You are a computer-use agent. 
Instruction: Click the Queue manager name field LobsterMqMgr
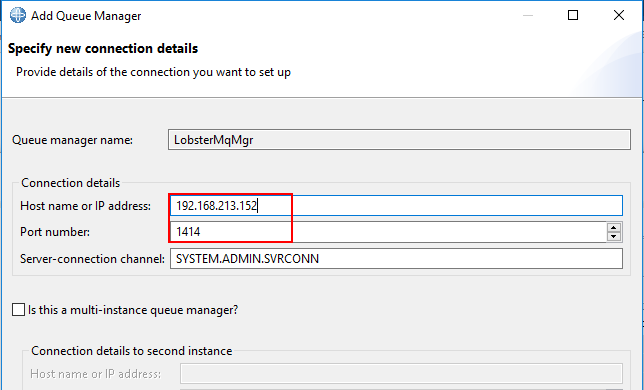(x=399, y=140)
